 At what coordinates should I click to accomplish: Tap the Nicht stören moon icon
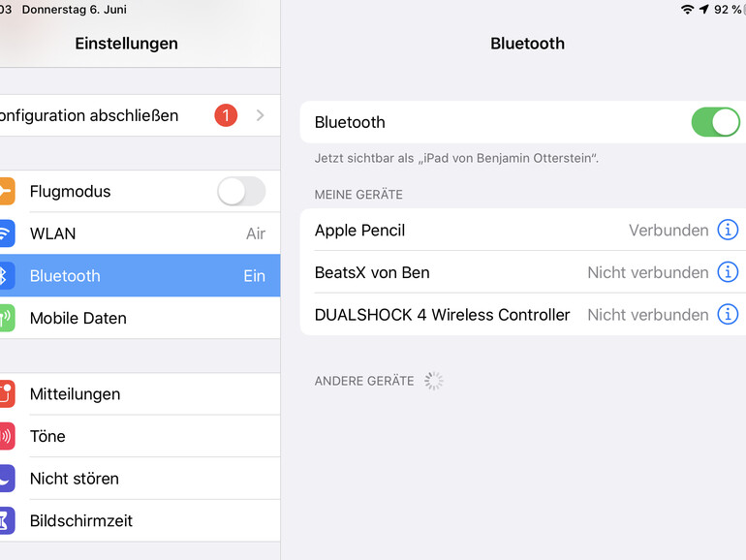point(7,479)
